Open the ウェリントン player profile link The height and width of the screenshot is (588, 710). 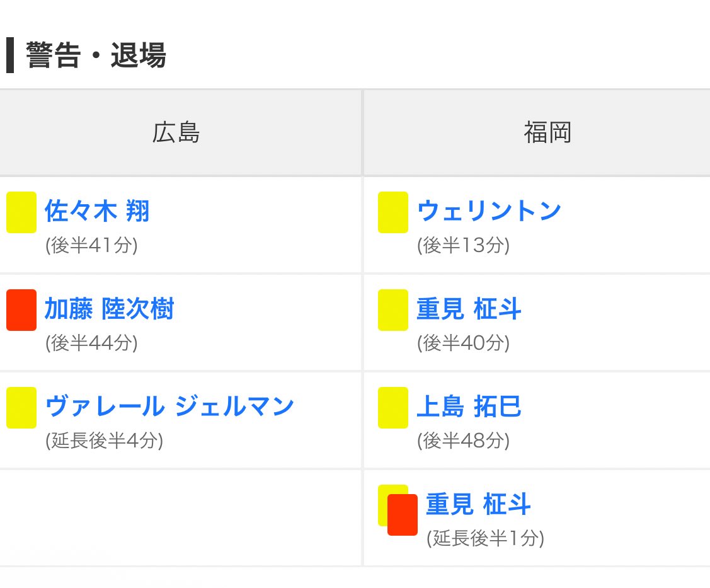[x=489, y=210]
